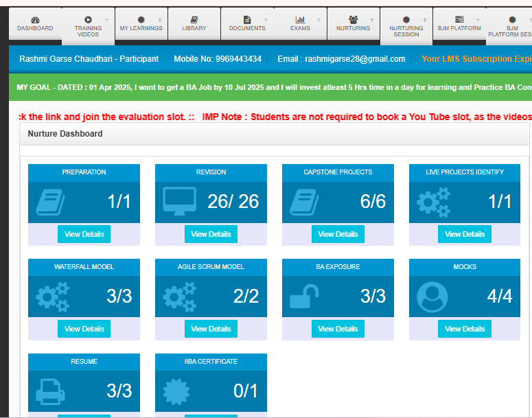Click the Nurture Dashboard panel header
This screenshot has height=418, width=532.
(x=65, y=134)
